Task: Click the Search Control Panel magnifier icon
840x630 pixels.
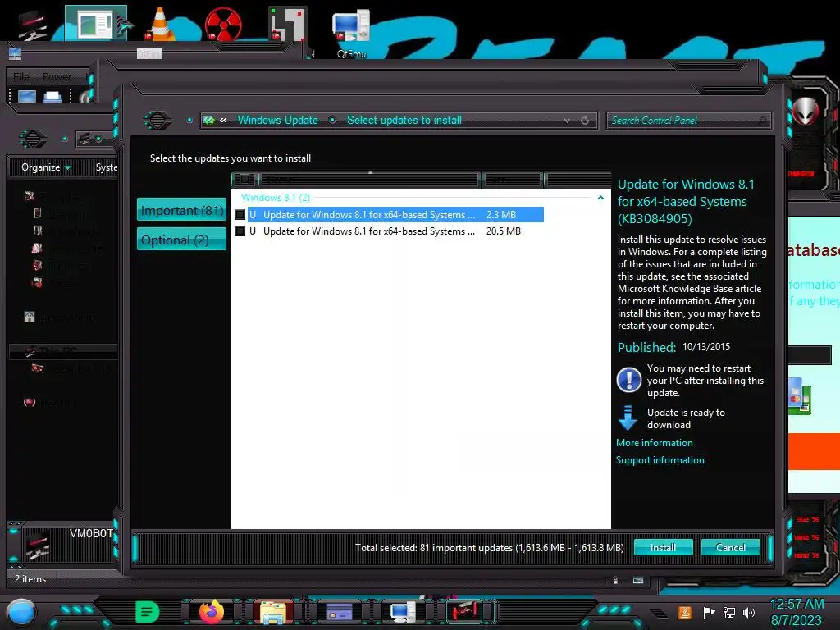Action: 762,121
